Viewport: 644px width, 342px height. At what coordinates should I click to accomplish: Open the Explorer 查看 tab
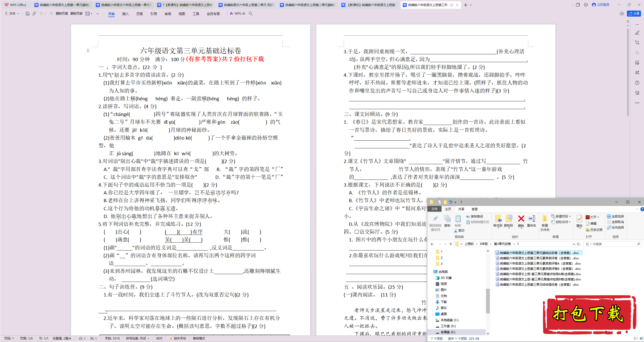click(474, 209)
